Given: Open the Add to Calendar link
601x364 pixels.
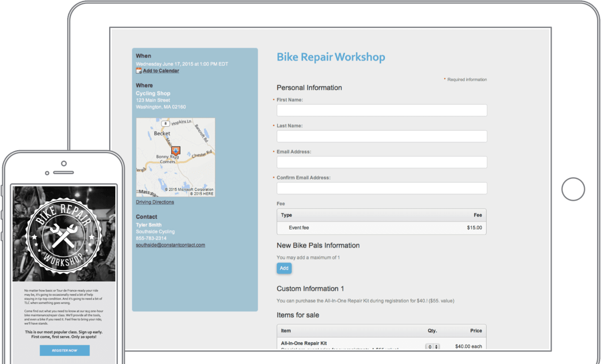Looking at the screenshot, I should [161, 71].
